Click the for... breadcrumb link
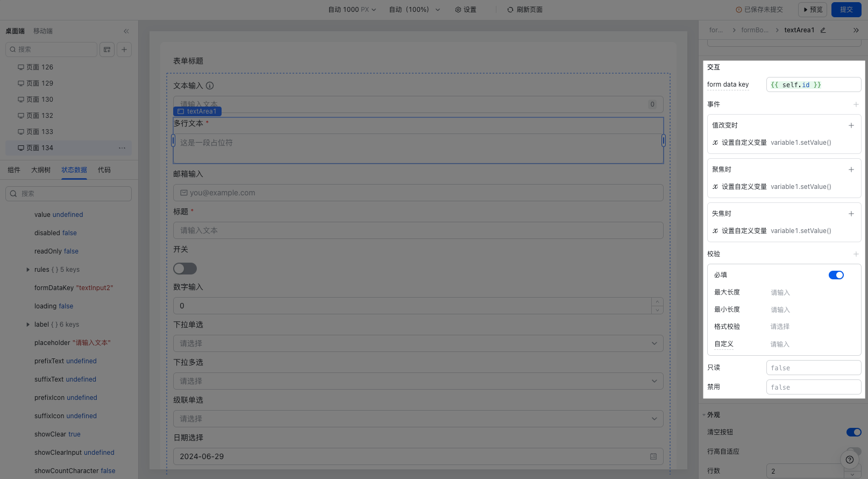Image resolution: width=868 pixels, height=479 pixels. pos(716,30)
